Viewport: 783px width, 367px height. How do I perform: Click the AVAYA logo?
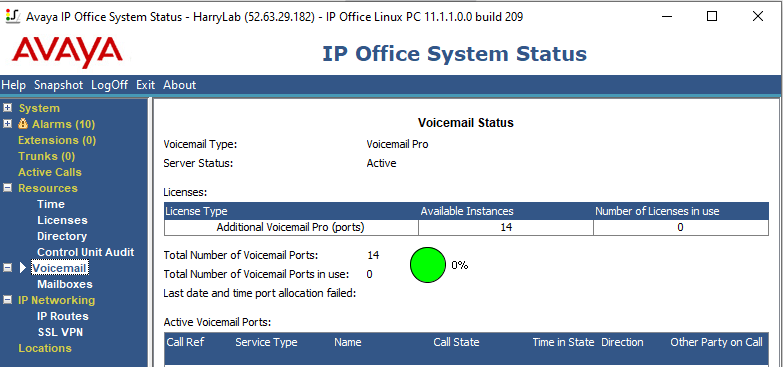(x=67, y=52)
